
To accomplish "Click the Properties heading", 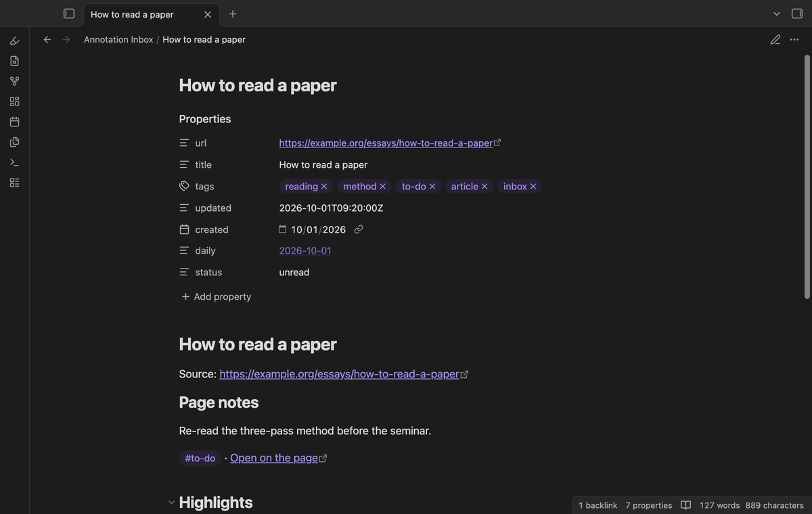I will 205,119.
